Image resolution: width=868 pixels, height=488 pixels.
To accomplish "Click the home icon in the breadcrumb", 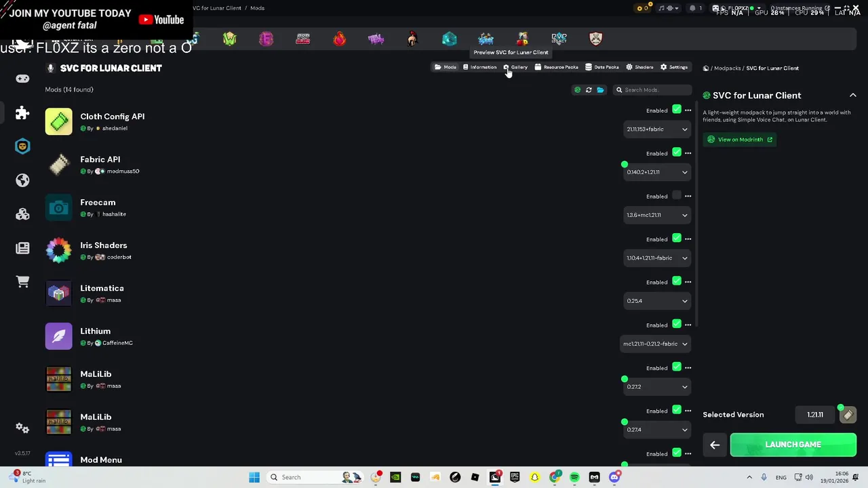I will (x=706, y=68).
